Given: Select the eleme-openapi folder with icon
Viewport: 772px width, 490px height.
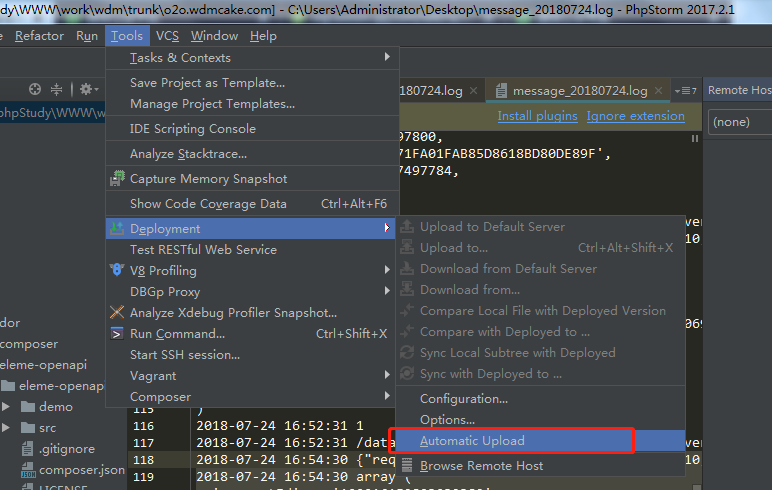Looking at the screenshot, I should [x=55, y=386].
